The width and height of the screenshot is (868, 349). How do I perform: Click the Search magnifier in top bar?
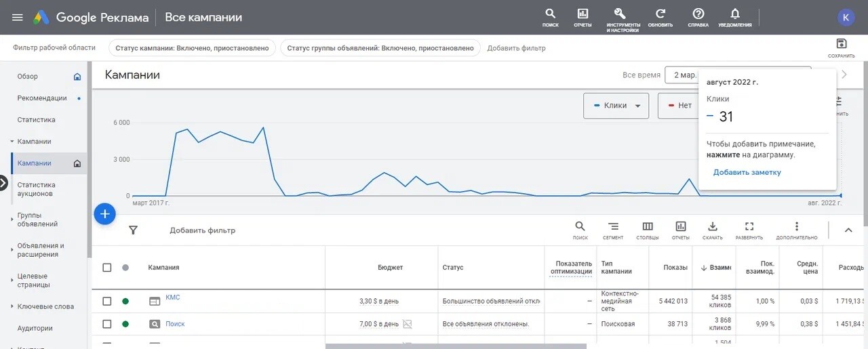pyautogui.click(x=551, y=14)
